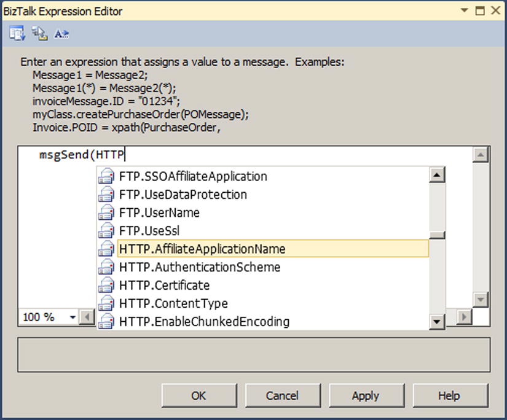Click the Cancel button

pos(283,395)
